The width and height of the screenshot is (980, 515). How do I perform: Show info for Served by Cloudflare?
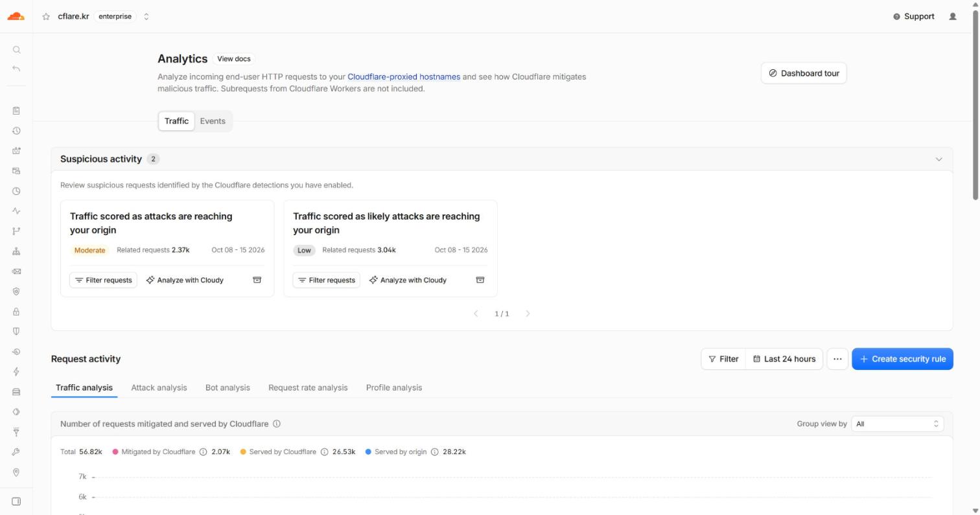click(324, 452)
